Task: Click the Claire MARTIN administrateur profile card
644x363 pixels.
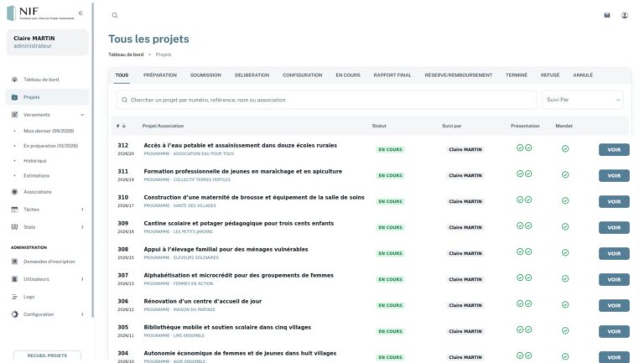Action: coord(47,42)
